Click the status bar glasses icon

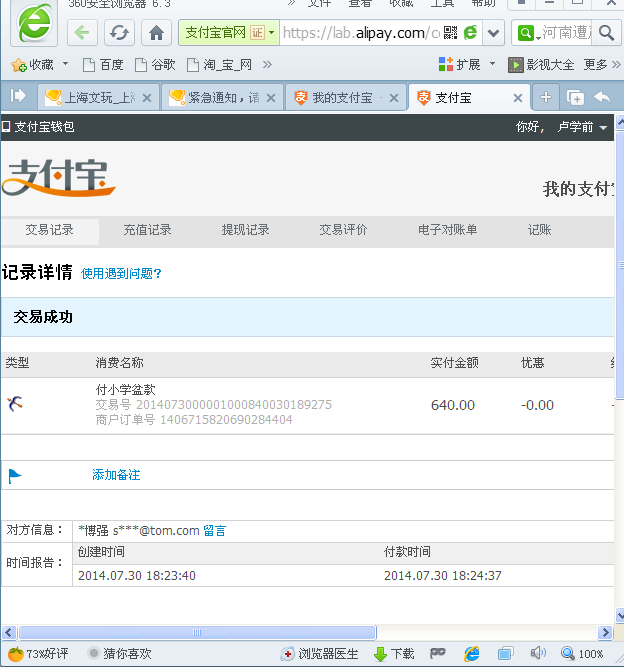pos(437,653)
